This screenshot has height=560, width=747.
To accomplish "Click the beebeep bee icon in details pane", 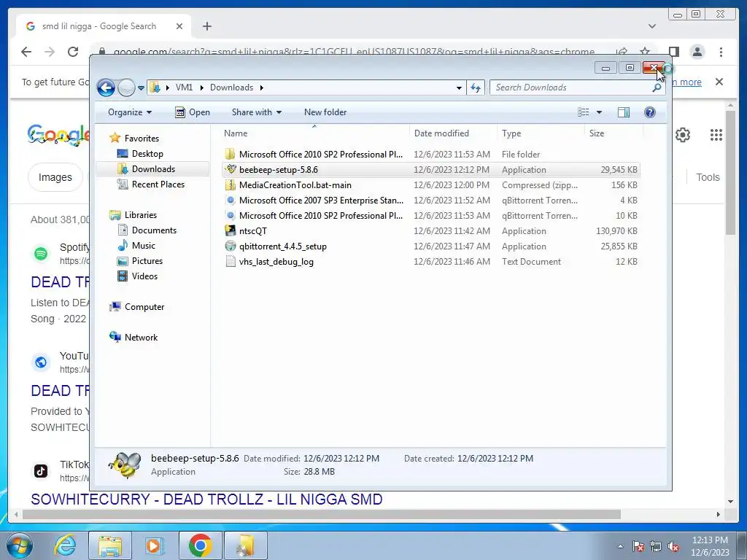I will [125, 464].
